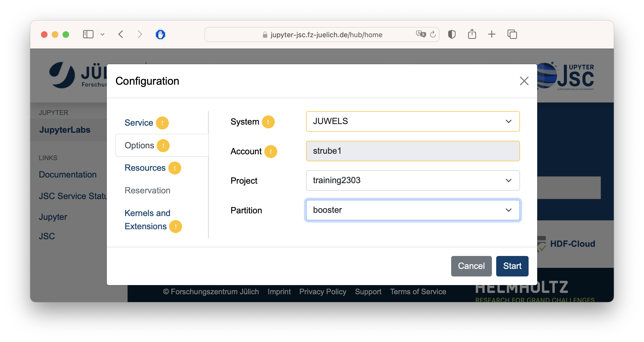644x342 pixels.
Task: Click the Cancel button
Action: coord(471,266)
